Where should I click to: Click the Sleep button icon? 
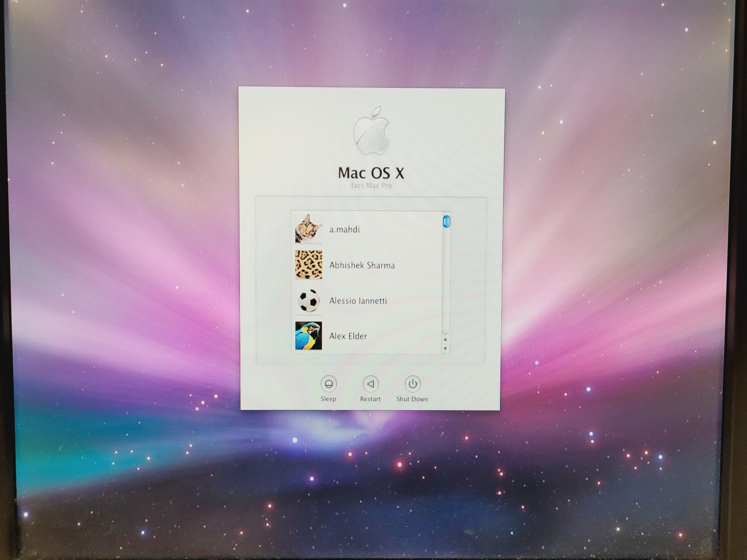329,383
